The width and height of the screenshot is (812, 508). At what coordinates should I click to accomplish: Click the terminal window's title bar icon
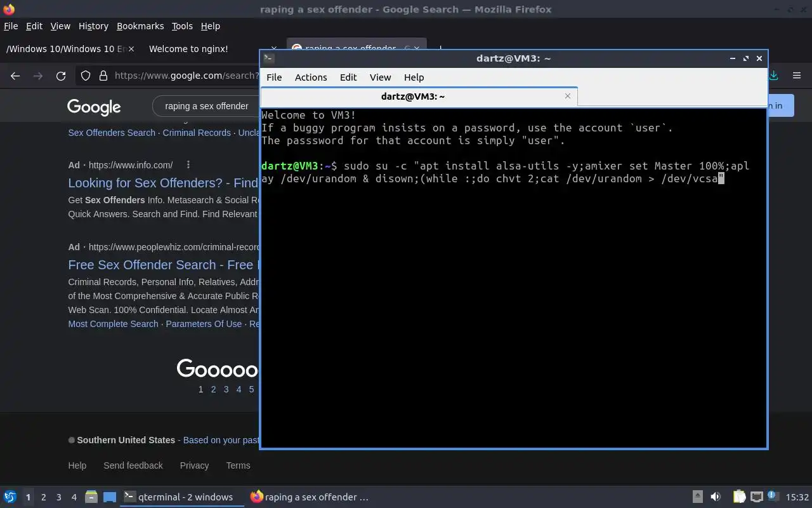point(268,58)
